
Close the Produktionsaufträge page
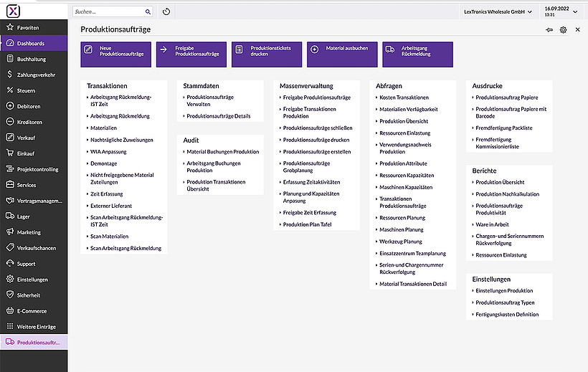click(577, 29)
